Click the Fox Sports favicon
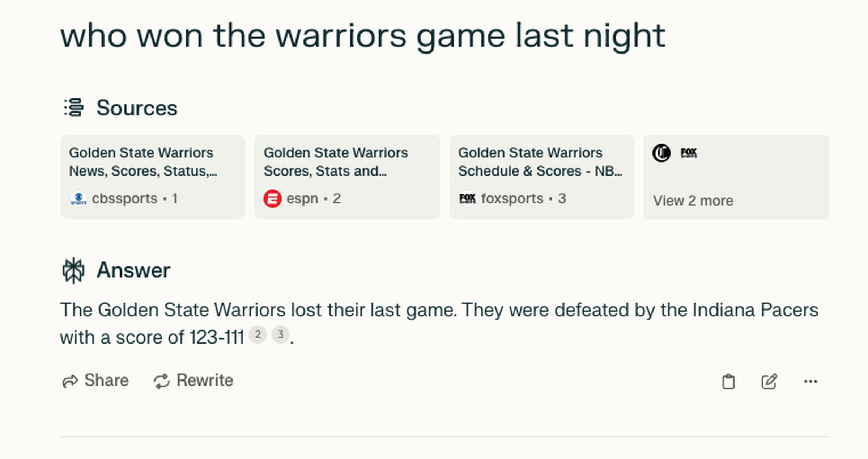 468,198
